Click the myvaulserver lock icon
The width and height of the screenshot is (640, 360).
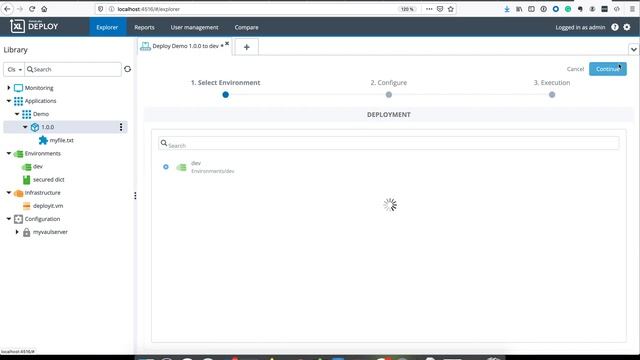pos(27,232)
